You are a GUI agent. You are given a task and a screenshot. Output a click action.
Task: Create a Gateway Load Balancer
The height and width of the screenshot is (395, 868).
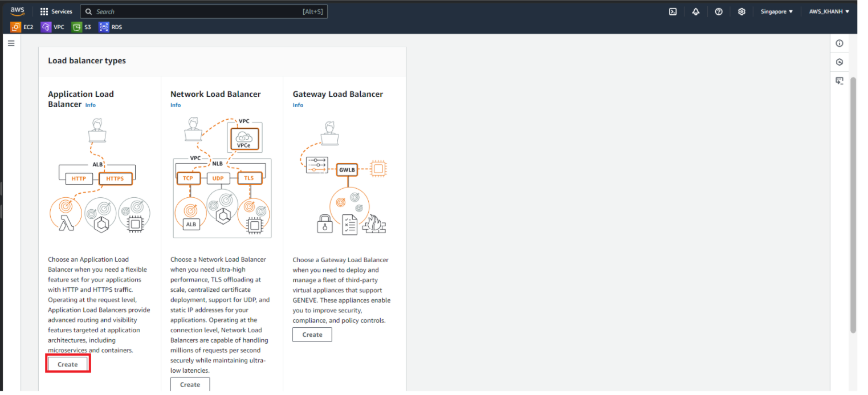click(312, 335)
